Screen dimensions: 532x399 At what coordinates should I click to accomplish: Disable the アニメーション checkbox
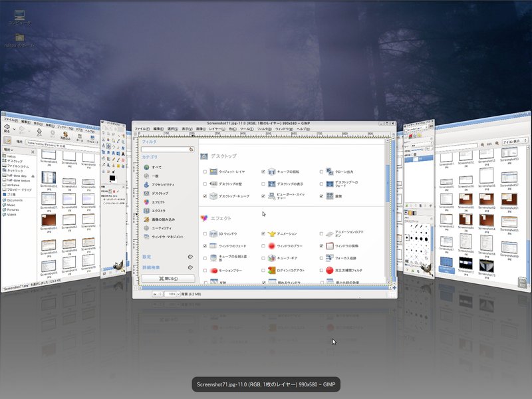(x=263, y=233)
